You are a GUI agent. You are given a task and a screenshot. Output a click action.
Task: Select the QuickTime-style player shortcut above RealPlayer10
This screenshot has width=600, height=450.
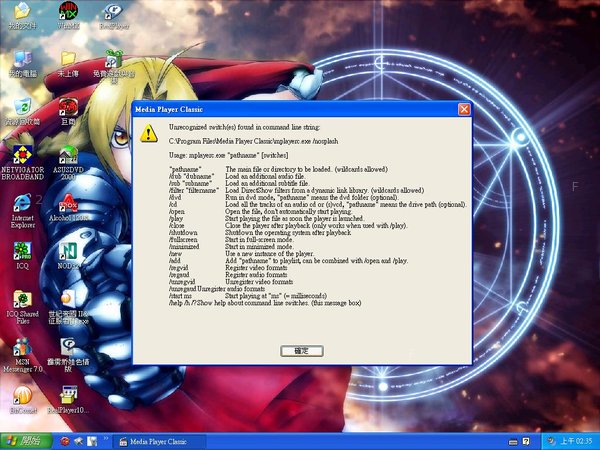(x=68, y=356)
